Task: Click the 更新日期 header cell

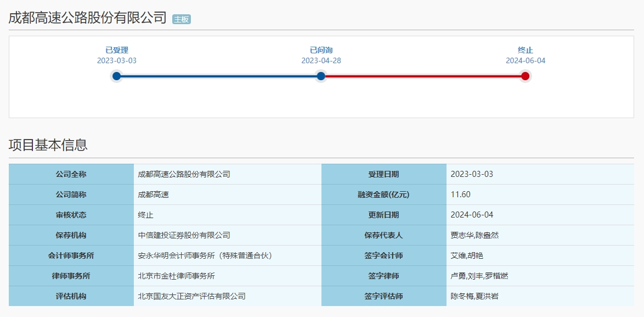Action: click(383, 215)
